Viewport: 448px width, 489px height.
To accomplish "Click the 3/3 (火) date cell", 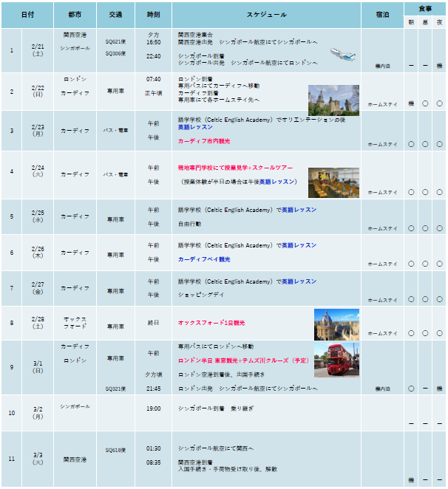I will (38, 459).
